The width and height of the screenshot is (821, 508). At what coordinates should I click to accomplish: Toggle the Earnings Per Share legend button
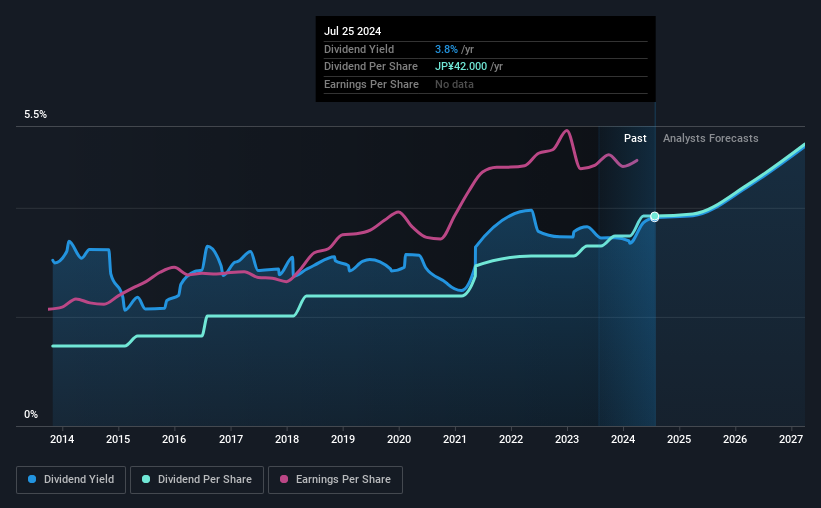point(336,480)
